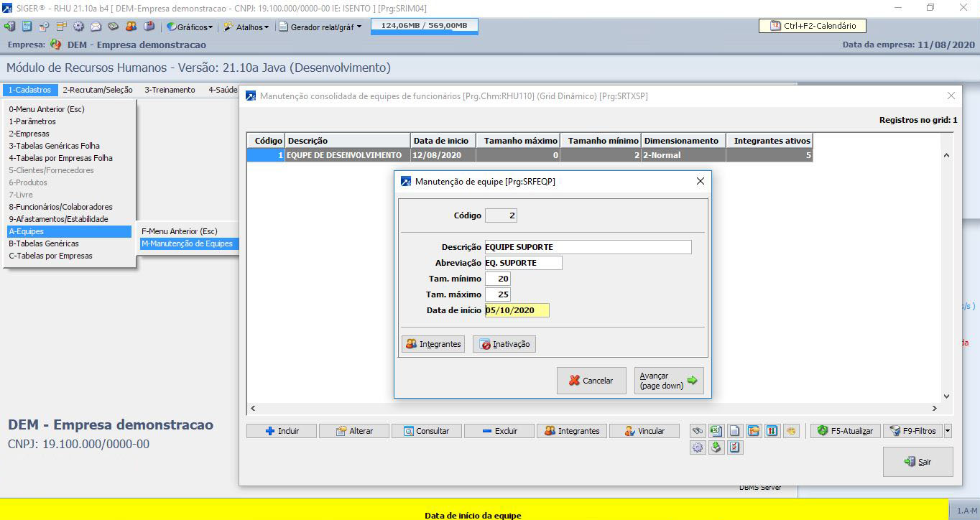Click the envelope mail icon in the top toolbar
Screen dimensions: 980x520
click(x=96, y=27)
